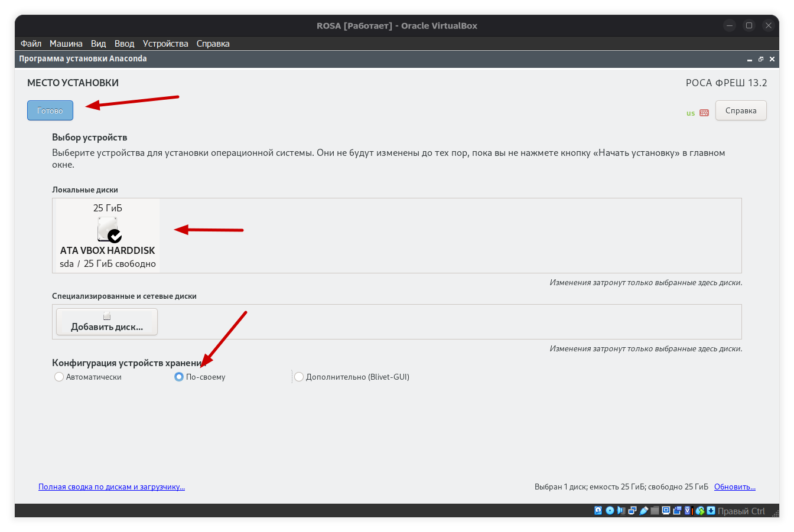The width and height of the screenshot is (794, 532).
Task: Click the virtualization CPU status icon
Action: coord(688,511)
